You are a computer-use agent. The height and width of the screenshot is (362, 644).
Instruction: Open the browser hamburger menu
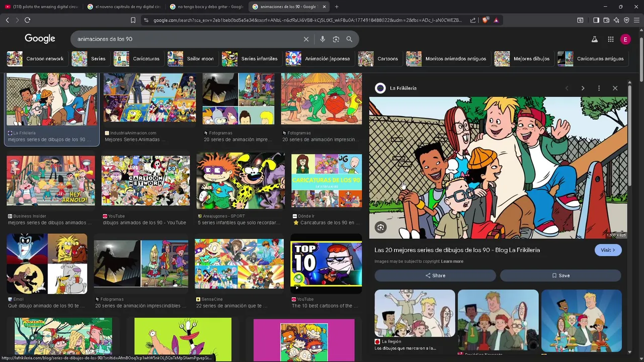coord(637,20)
